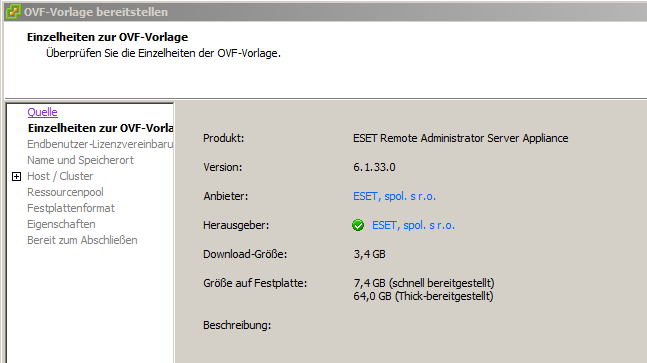The image size is (647, 363).
Task: Select Bereit zum Abschließen step
Action: tap(82, 240)
